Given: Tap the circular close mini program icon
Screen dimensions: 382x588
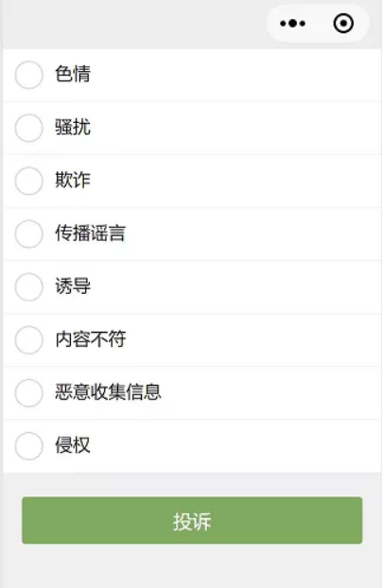Looking at the screenshot, I should pyautogui.click(x=343, y=24).
